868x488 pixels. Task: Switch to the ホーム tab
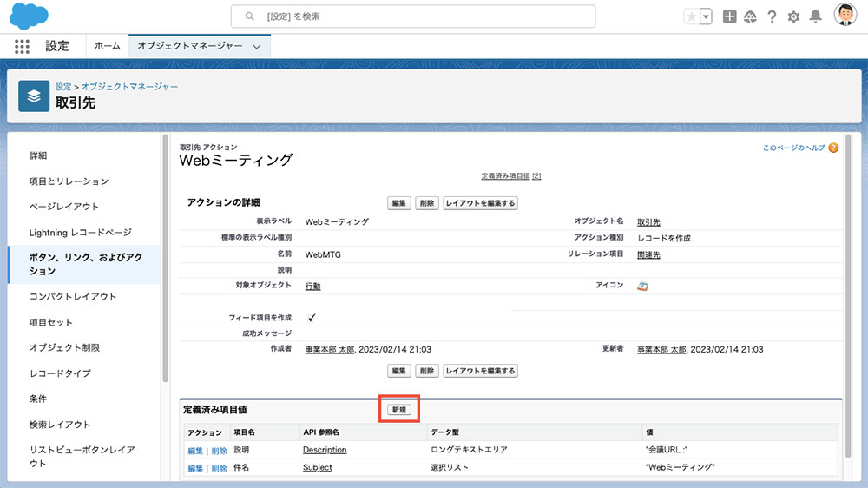[x=108, y=46]
